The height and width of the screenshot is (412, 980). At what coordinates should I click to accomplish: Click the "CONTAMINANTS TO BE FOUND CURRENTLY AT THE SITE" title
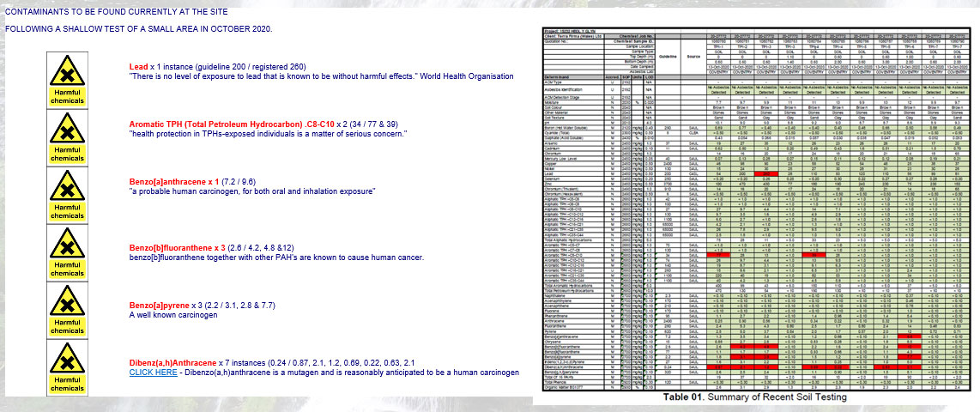116,12
